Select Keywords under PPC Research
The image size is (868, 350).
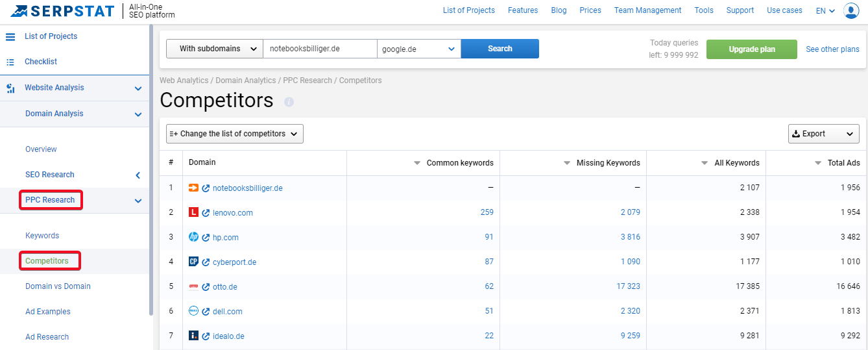click(x=42, y=236)
